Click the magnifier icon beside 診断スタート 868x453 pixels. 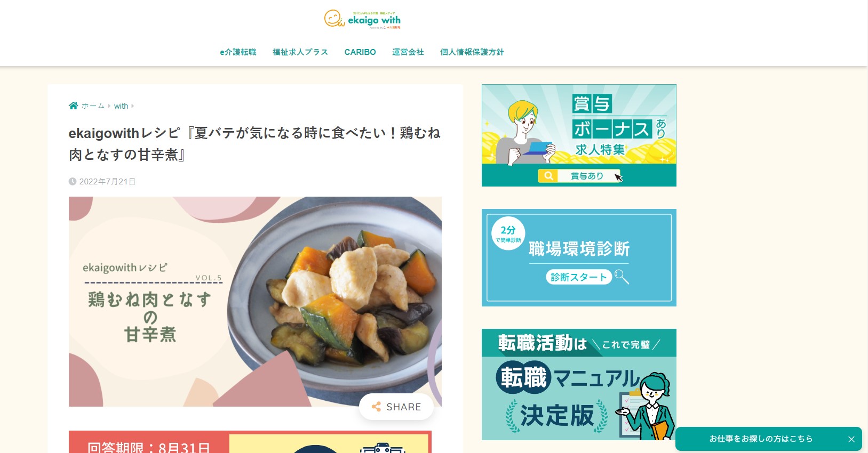622,277
